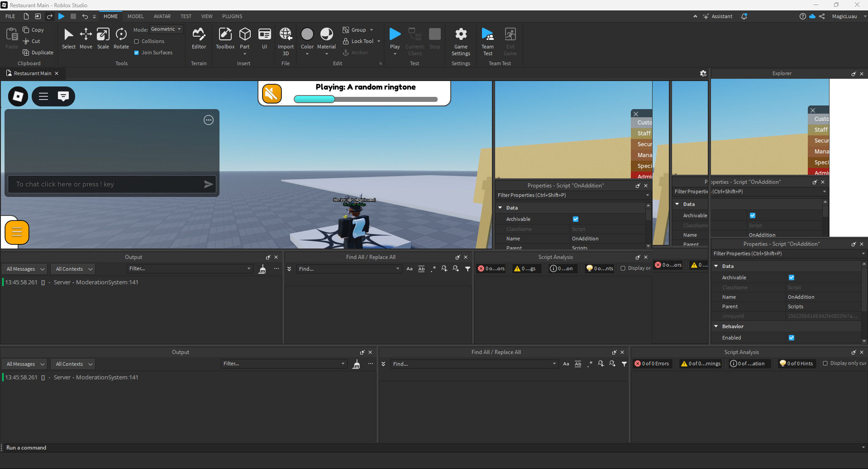The height and width of the screenshot is (469, 868).
Task: Open the PLUGINS ribbon tab
Action: 232,16
